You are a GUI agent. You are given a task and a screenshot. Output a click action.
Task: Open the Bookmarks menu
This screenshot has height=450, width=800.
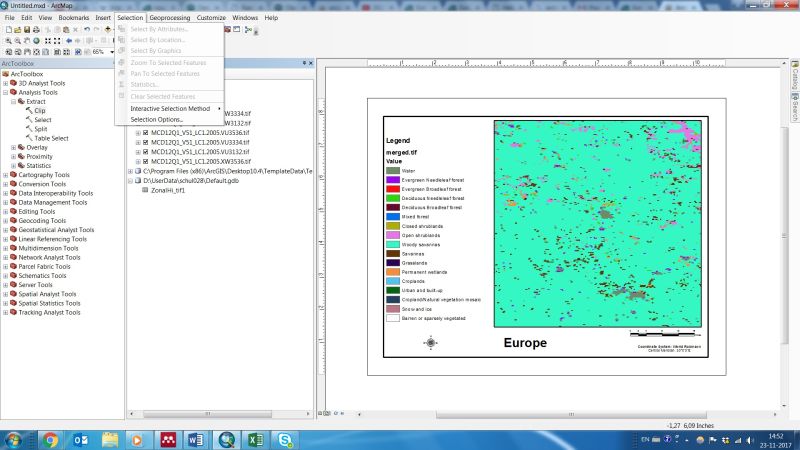tap(74, 17)
